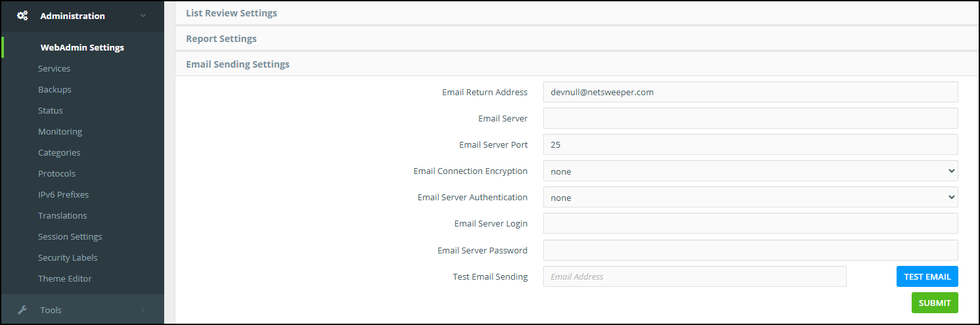Collapse Email Sending Settings section

point(577,64)
